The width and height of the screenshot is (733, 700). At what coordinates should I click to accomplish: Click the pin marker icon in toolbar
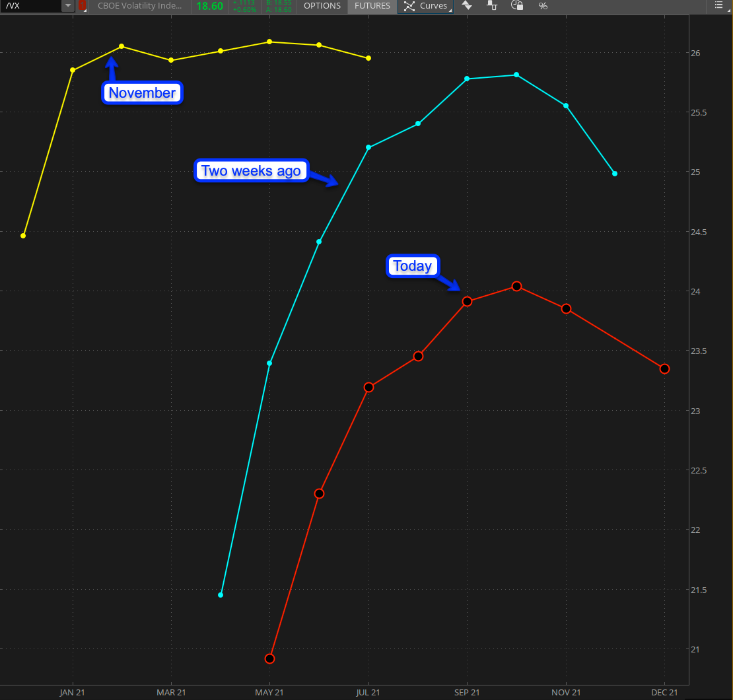[x=492, y=6]
